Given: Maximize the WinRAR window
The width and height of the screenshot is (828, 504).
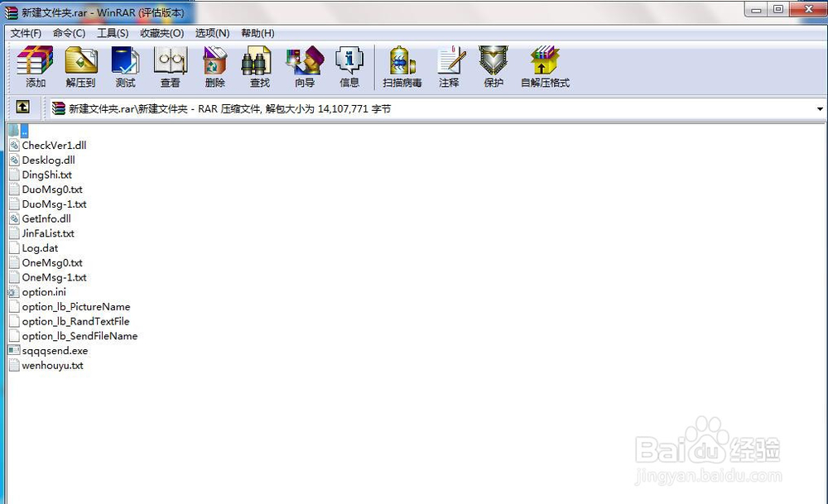Looking at the screenshot, I should click(778, 9).
